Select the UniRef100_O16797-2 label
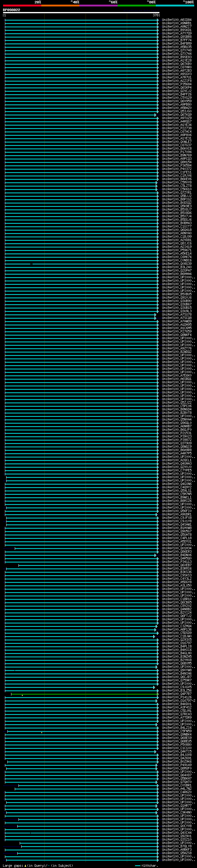197x868 pixels. [179, 701]
